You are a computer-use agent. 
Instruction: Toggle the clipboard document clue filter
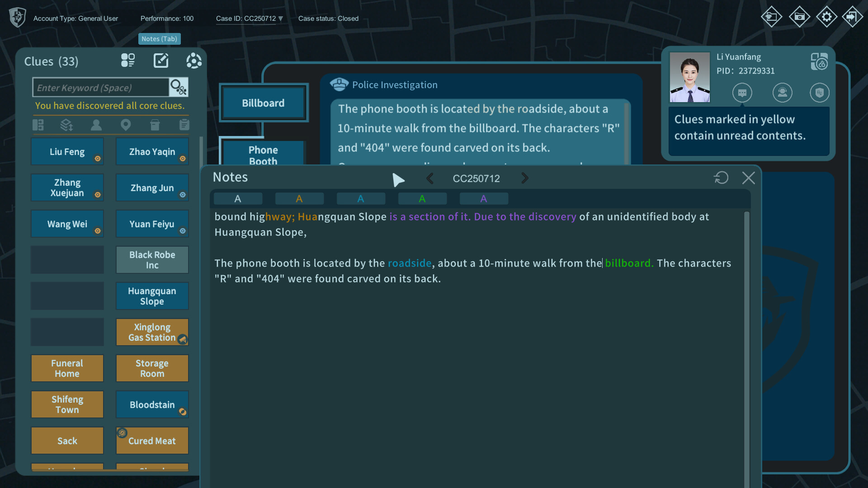(x=184, y=125)
